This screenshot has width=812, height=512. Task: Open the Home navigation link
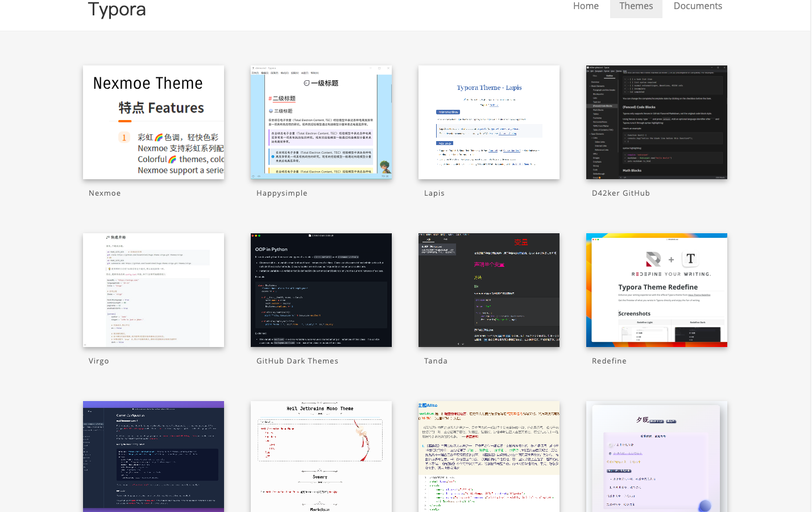pos(585,6)
